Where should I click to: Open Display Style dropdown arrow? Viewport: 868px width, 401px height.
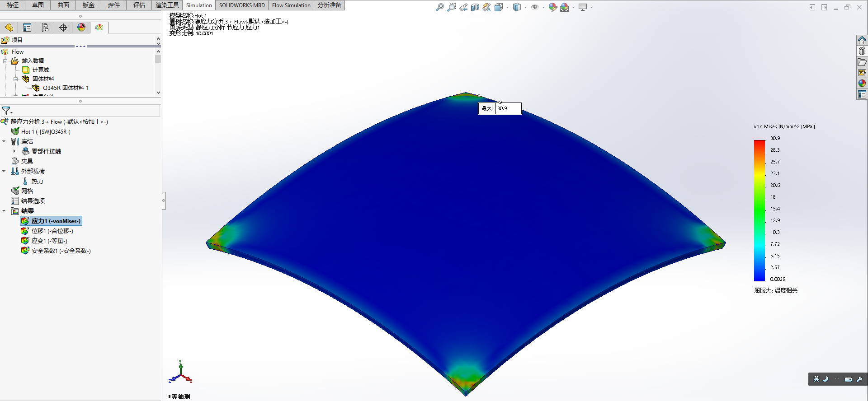(x=525, y=7)
